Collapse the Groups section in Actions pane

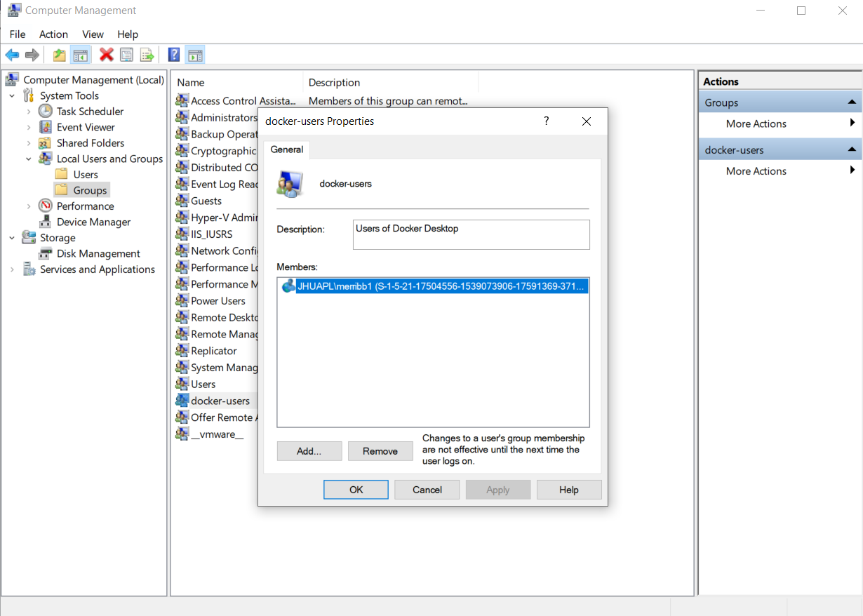click(852, 102)
